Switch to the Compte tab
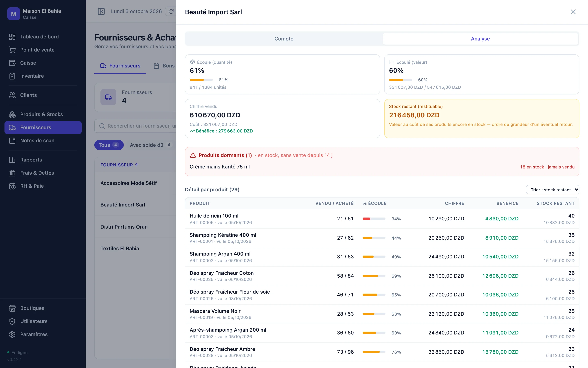The width and height of the screenshot is (588, 368). pos(284,39)
